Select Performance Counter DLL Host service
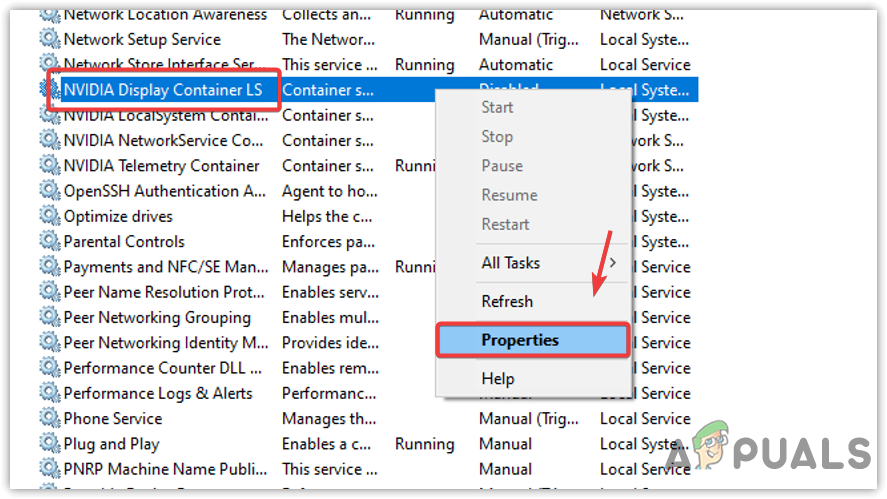 coord(163,368)
